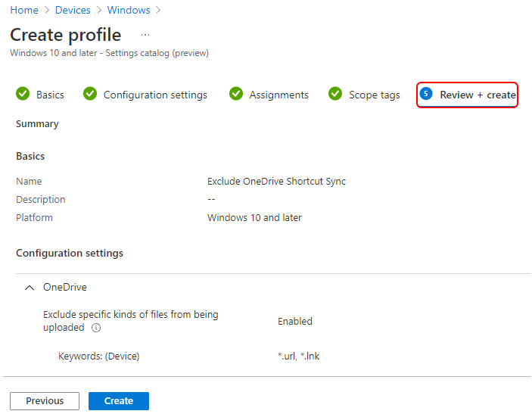Screen dimensions: 532x414
Task: Collapse the OneDrive settings section
Action: coord(30,288)
